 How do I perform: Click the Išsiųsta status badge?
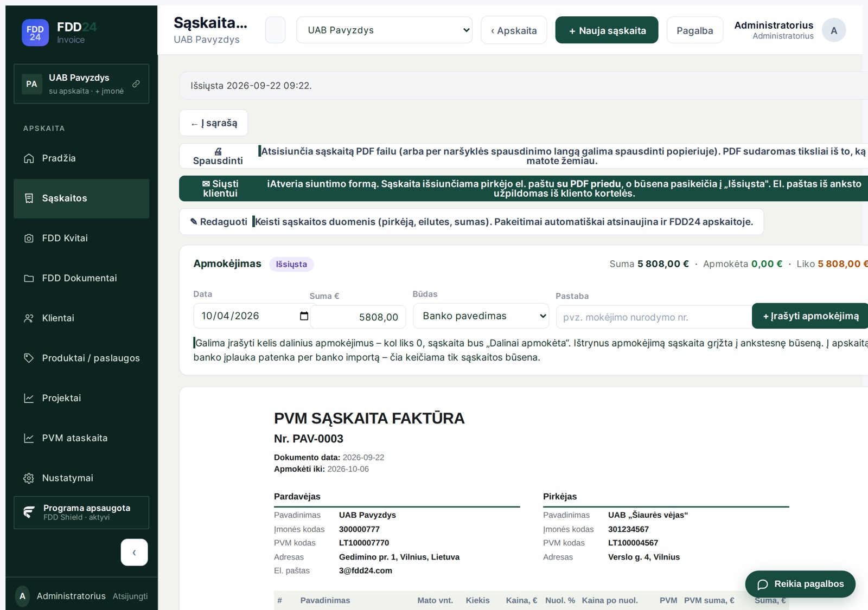coord(291,264)
